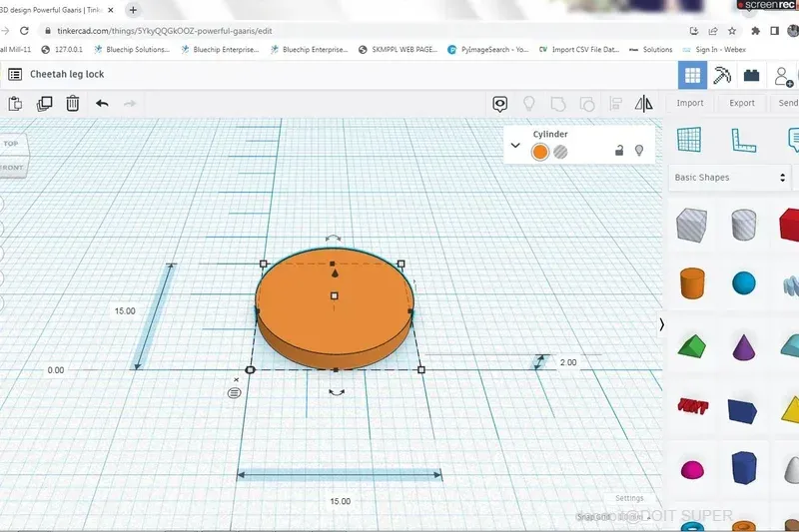The image size is (799, 532).
Task: Add the dark blue Wedge shape
Action: point(742,411)
